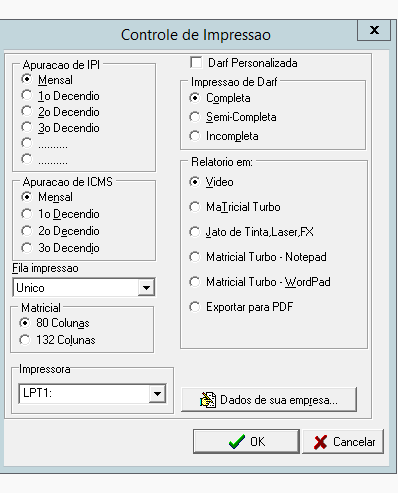Confirm with the OK button
Screen dimensions: 398x493
point(246,441)
